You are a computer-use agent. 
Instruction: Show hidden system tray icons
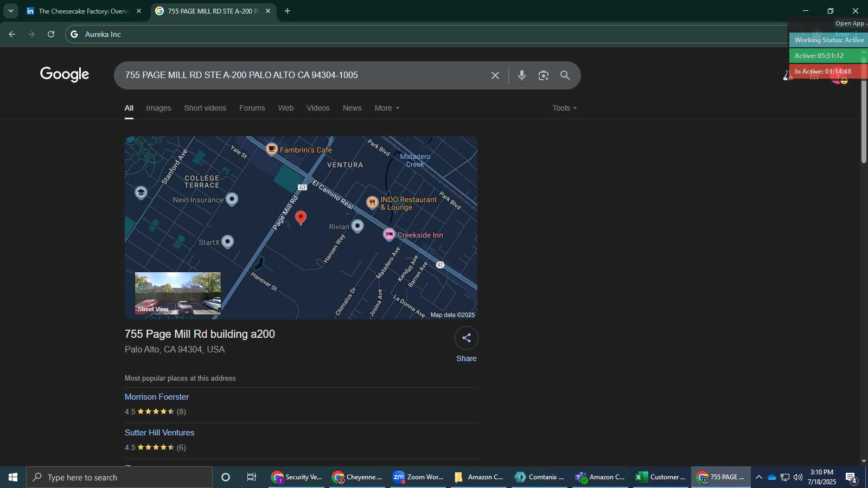coord(759,477)
